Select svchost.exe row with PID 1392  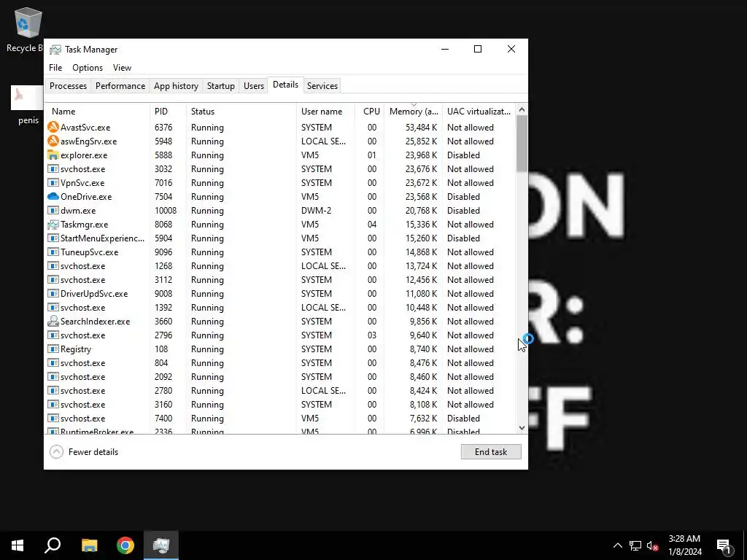click(280, 307)
